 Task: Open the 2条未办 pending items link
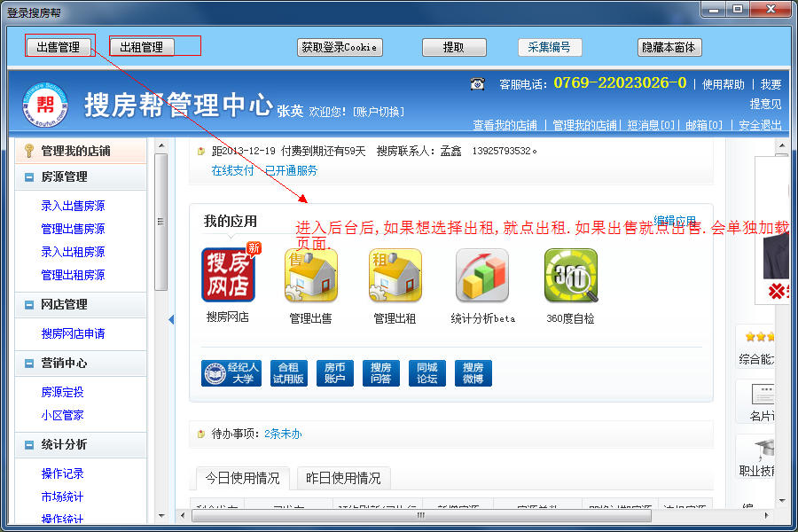click(x=283, y=434)
